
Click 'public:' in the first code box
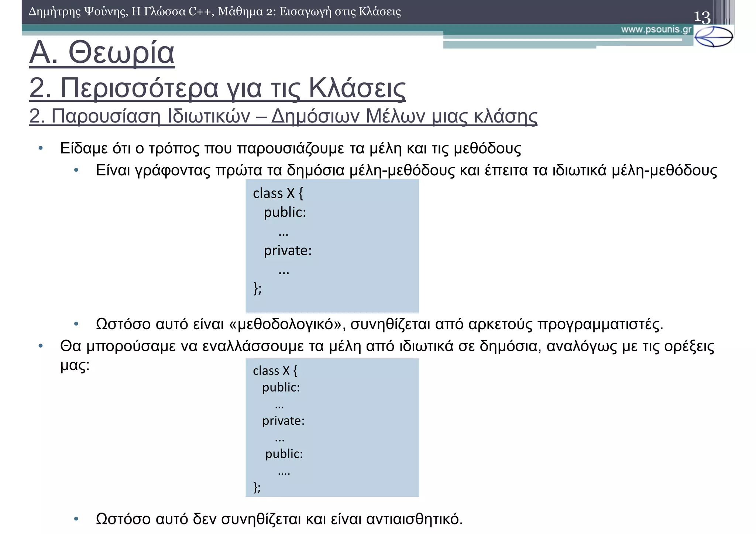(x=285, y=213)
